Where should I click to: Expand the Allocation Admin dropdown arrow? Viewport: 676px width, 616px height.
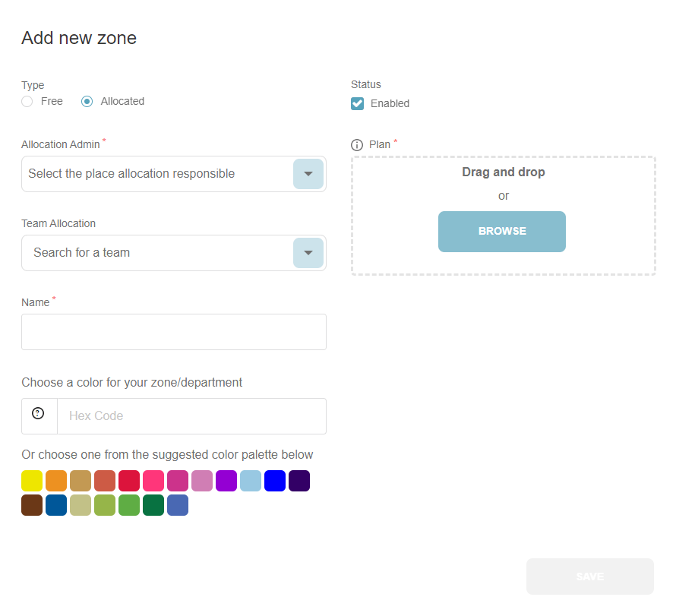(308, 174)
